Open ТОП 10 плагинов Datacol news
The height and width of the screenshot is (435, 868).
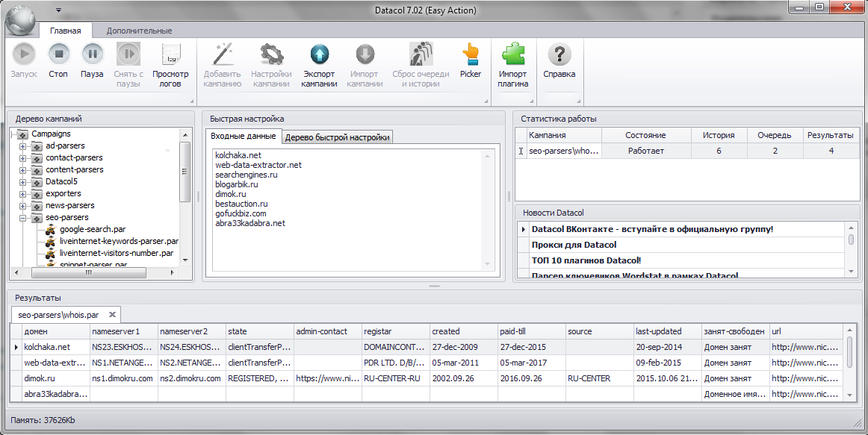(586, 260)
